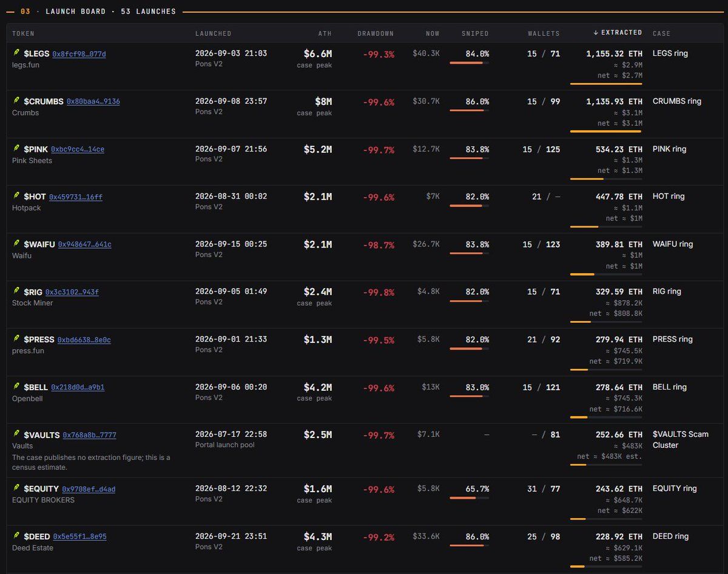
Task: Click the $DEED sniped 86.0% bar
Action: tap(469, 545)
